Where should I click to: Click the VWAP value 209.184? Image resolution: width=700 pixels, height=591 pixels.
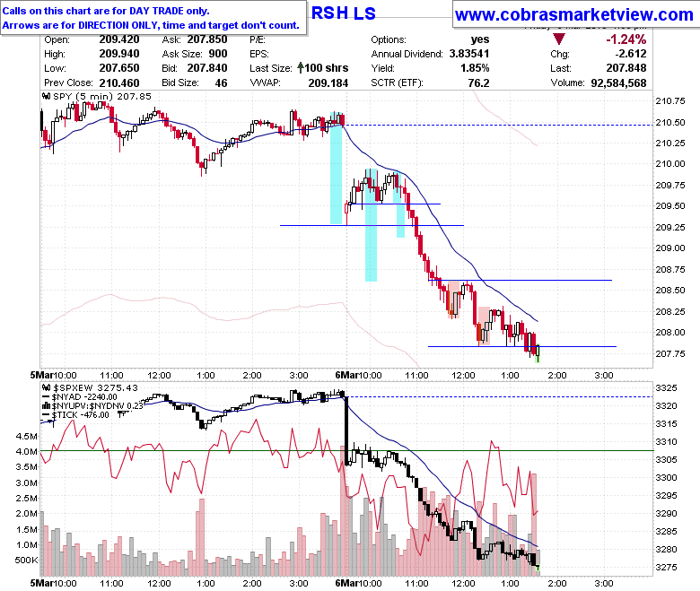[x=328, y=83]
